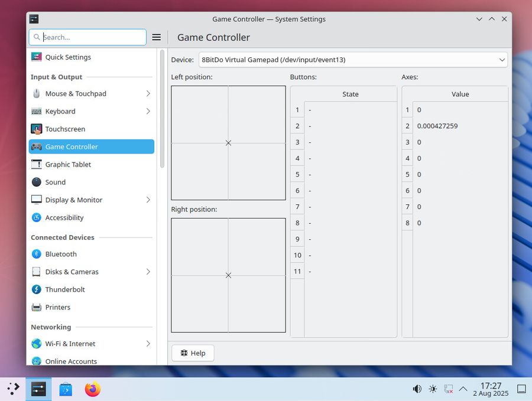This screenshot has width=532, height=401.
Task: Click the System Settings taskbar icon
Action: [38, 389]
